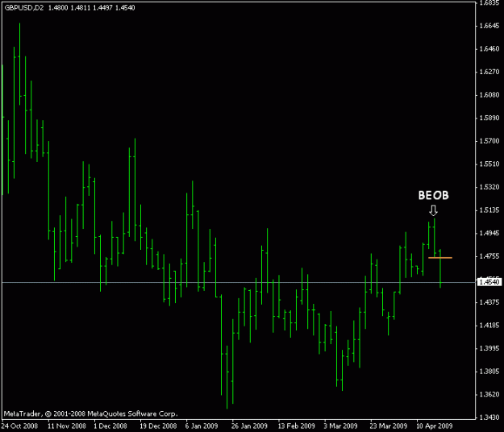Click the 1.3805 price axis label

pos(489,372)
